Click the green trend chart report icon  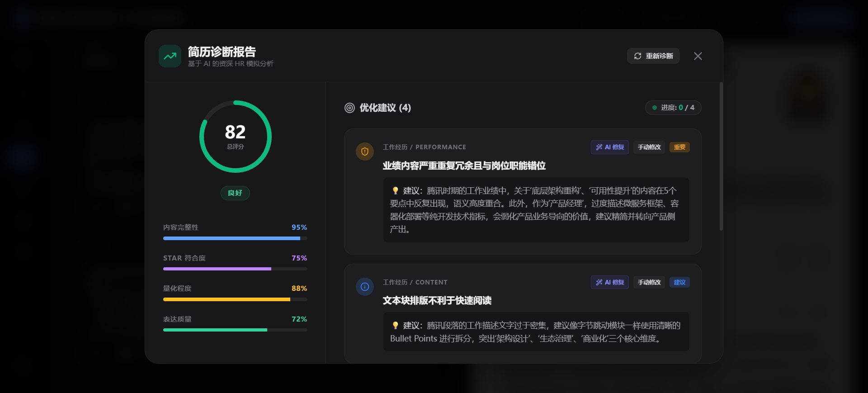point(170,56)
